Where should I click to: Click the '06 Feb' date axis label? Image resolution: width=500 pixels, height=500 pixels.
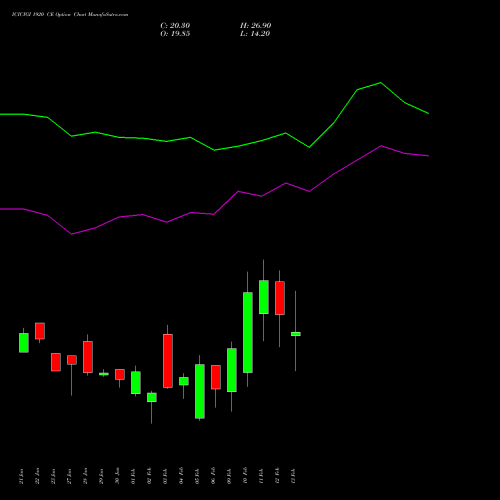214,476
